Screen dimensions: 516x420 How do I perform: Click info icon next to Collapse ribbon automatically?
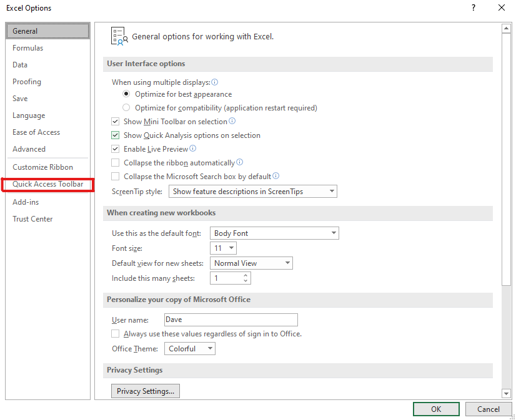click(x=240, y=162)
